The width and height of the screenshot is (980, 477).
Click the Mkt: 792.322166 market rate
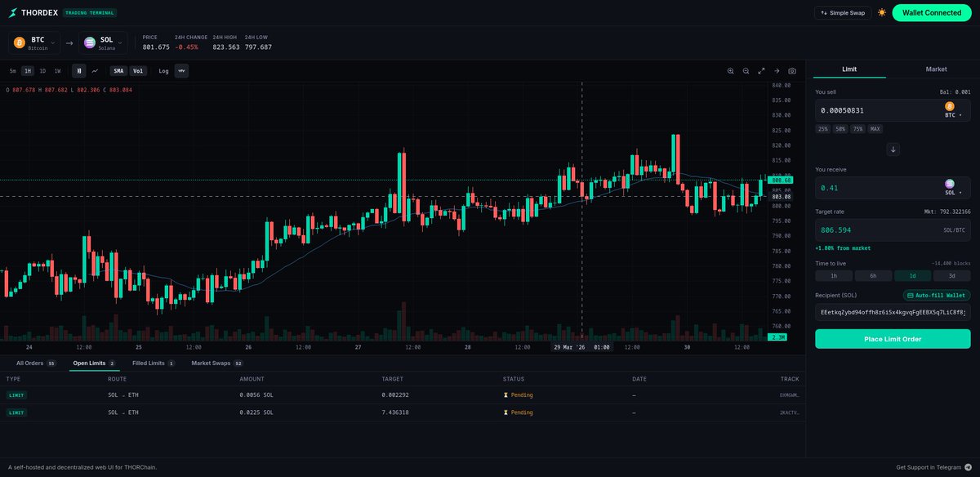[947, 212]
